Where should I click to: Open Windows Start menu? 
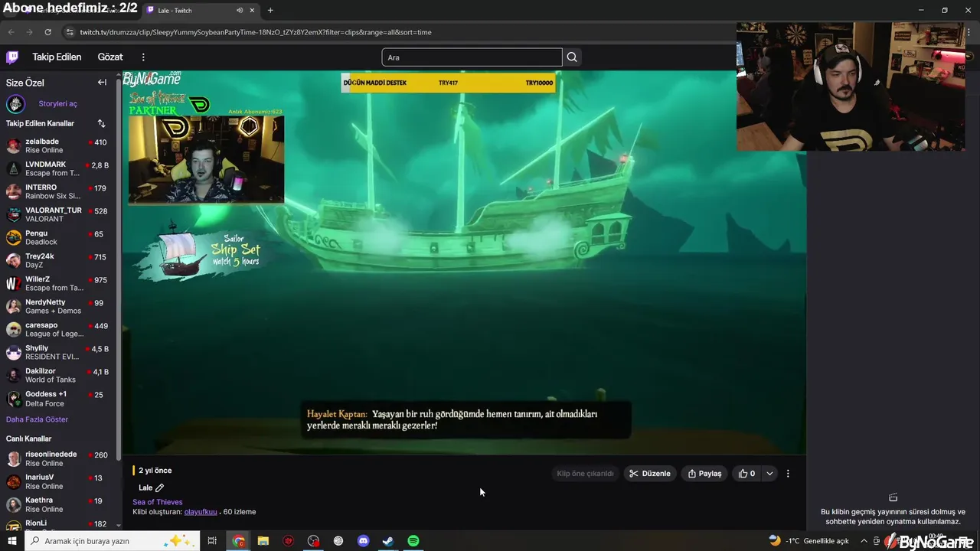[11, 541]
